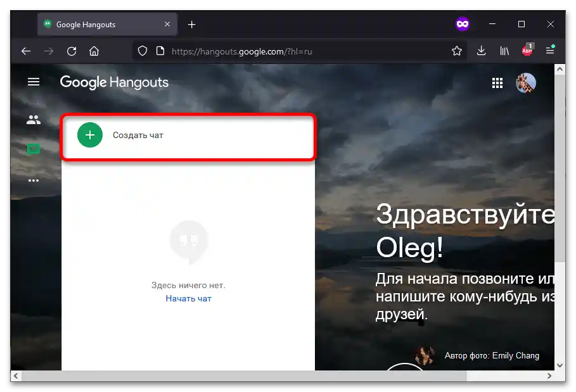
Task: Go to browser home page
Action: 94,51
